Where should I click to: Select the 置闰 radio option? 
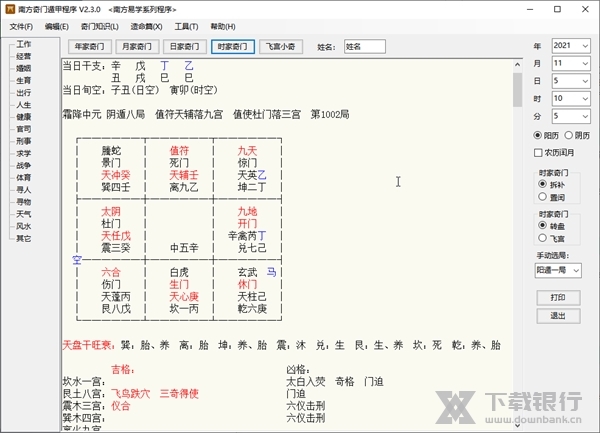tap(542, 197)
